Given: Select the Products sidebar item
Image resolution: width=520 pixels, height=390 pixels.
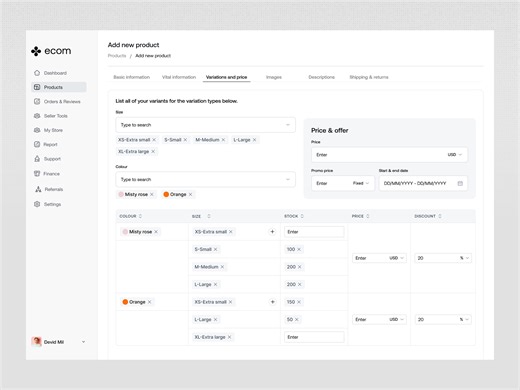Looking at the screenshot, I should pos(59,87).
